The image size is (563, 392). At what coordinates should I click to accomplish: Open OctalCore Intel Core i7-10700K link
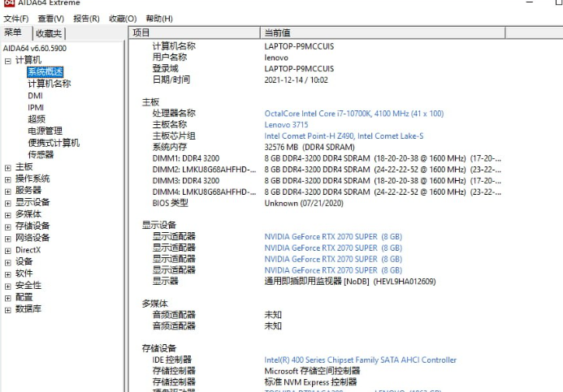click(354, 114)
